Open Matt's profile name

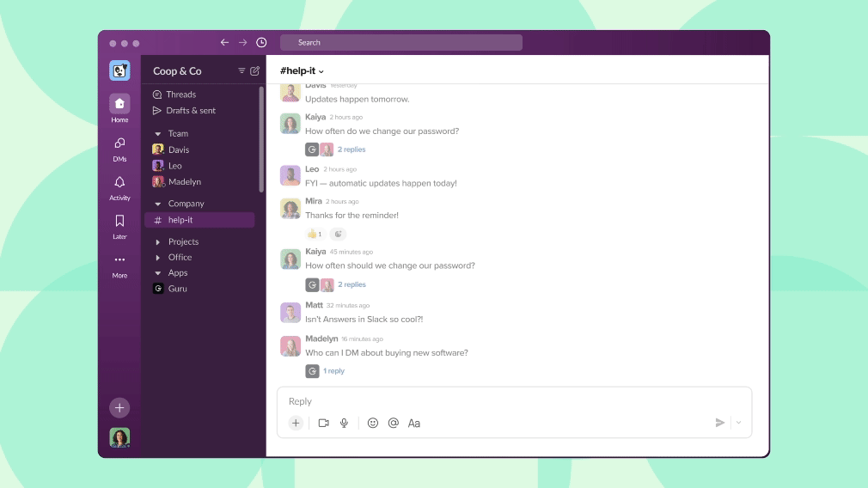click(x=314, y=305)
